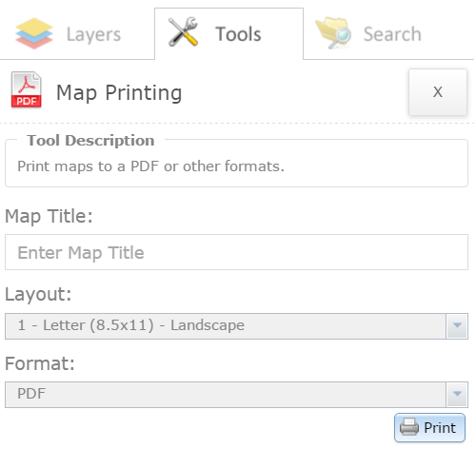Click the folder with magnifier Search icon

[333, 32]
